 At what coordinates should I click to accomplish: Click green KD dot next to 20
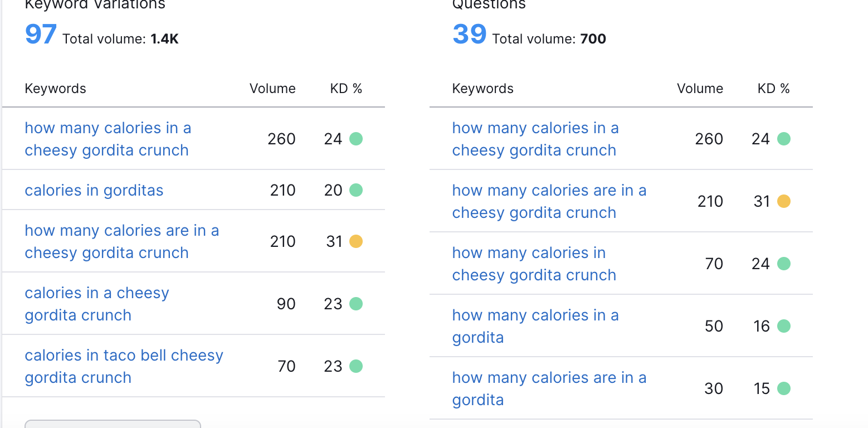(x=355, y=191)
